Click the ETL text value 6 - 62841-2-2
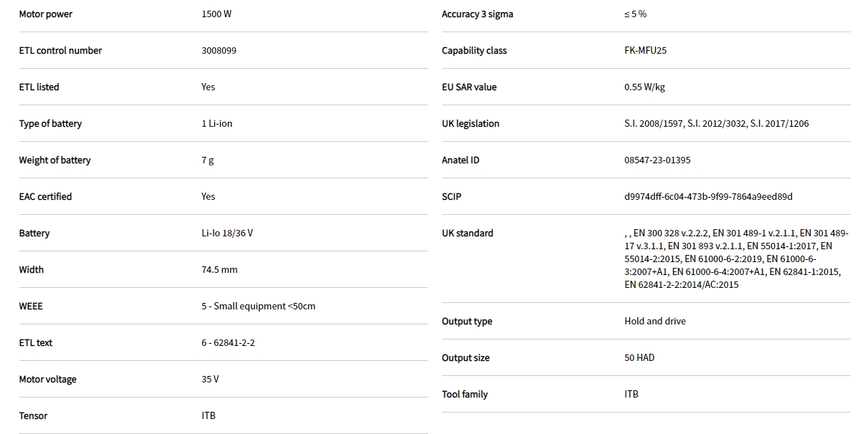This screenshot has height=434, width=868. point(228,343)
